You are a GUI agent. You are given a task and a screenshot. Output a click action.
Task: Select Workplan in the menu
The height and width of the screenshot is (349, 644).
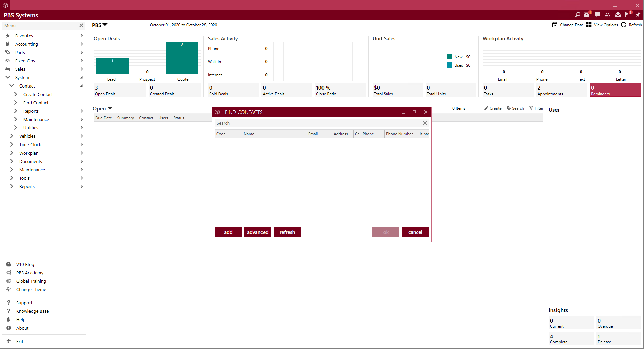(29, 153)
